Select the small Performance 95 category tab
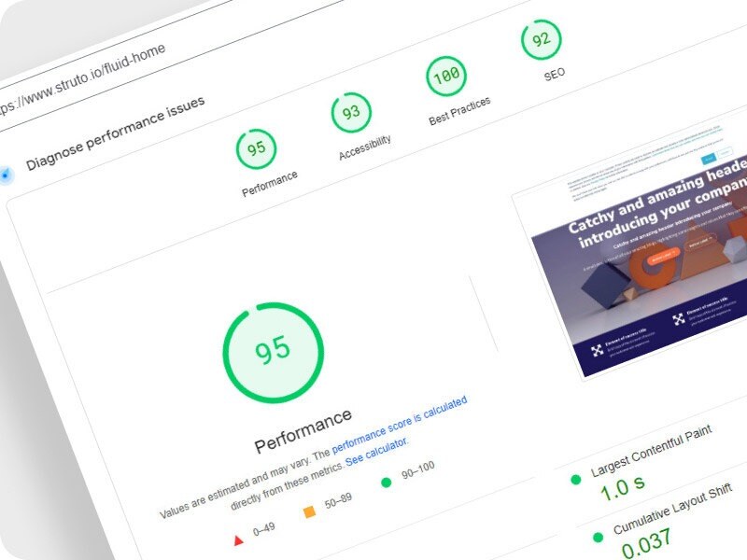The width and height of the screenshot is (747, 560). 256,149
